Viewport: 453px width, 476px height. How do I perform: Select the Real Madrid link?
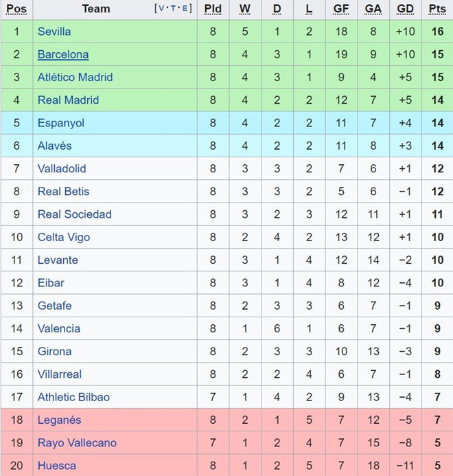[68, 100]
